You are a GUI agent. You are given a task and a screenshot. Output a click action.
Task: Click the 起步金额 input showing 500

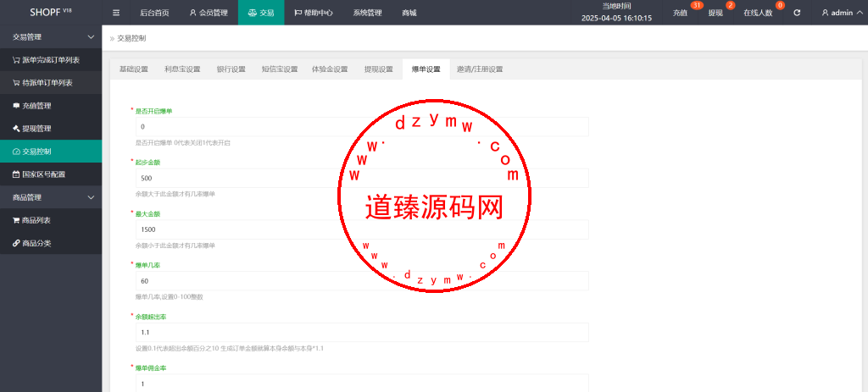[362, 178]
